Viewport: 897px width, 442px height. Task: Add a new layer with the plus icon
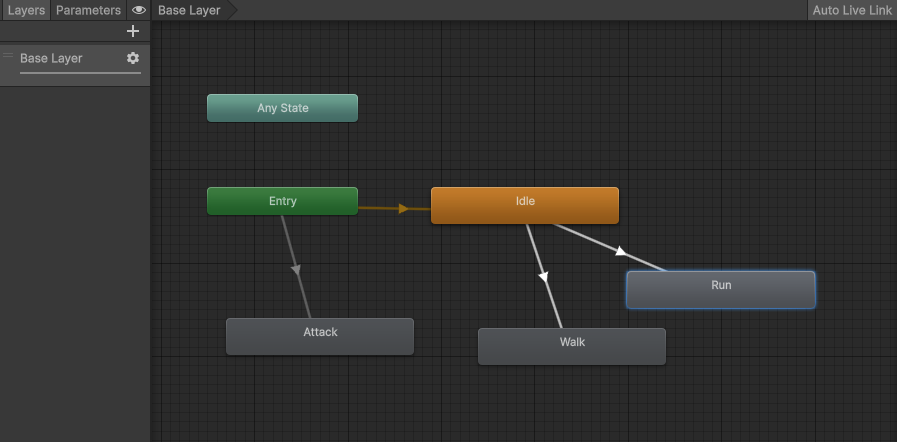point(133,31)
